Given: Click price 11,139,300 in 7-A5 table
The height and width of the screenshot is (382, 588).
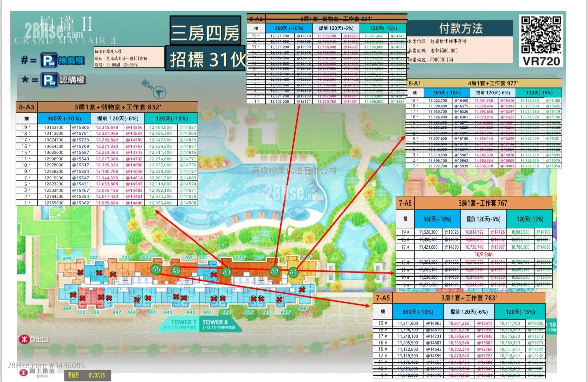Looking at the screenshot, I should coord(408,356).
